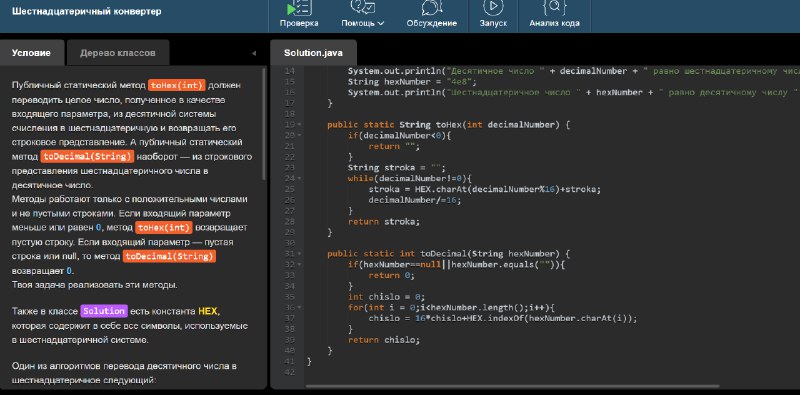Open the Помощь dropdown menu

(x=363, y=23)
